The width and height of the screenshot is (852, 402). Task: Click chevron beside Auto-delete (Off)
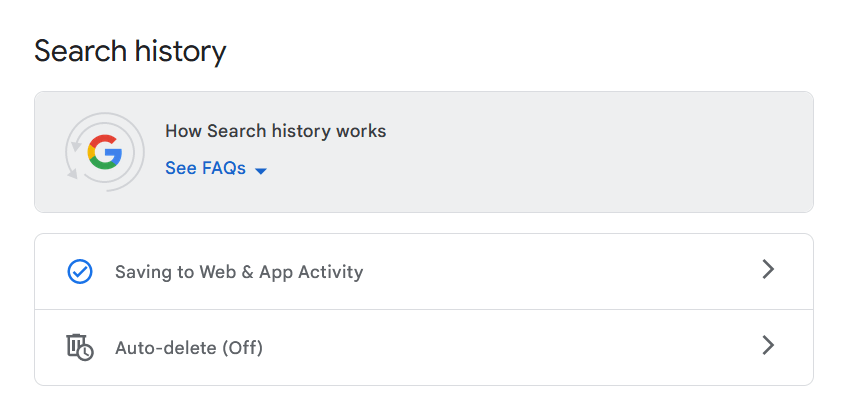(768, 346)
